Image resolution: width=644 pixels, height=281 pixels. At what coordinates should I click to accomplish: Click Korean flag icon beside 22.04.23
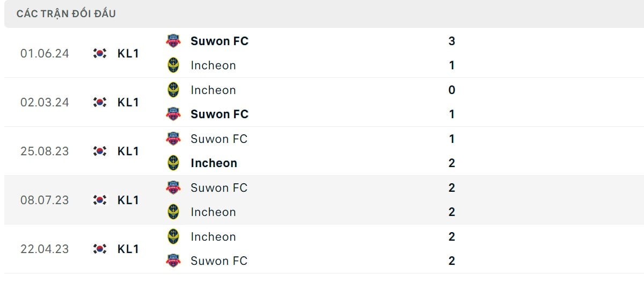[100, 249]
